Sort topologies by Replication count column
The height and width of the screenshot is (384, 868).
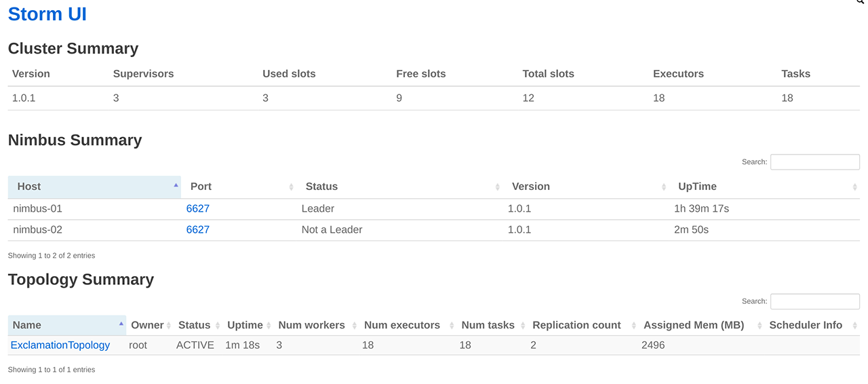[576, 325]
